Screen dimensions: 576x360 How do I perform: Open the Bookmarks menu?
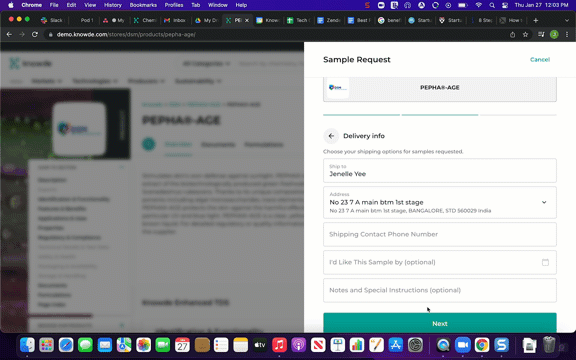143,5
